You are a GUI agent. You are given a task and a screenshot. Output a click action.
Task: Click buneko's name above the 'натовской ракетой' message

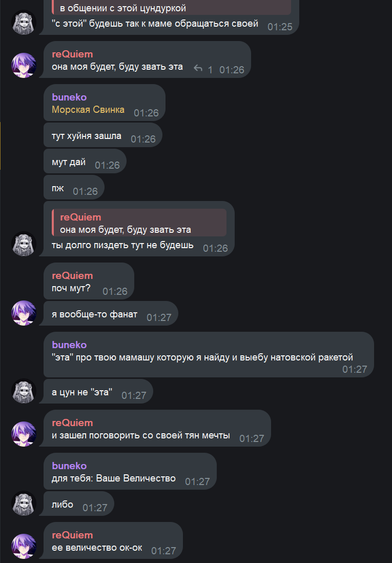[69, 345]
